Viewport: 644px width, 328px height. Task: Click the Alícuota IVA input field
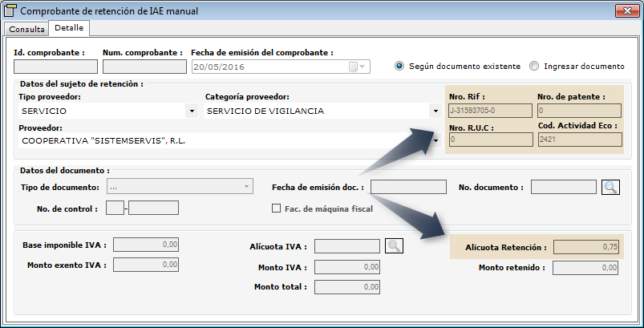(347, 246)
